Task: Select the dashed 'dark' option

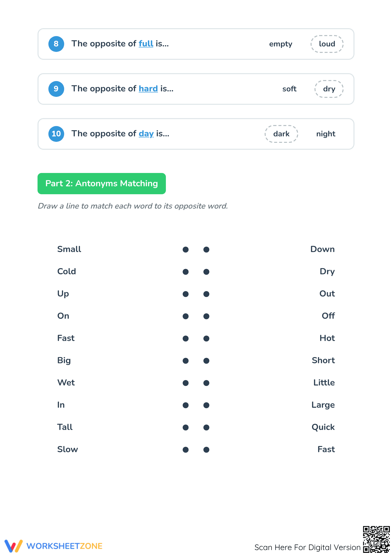Action: [x=281, y=134]
